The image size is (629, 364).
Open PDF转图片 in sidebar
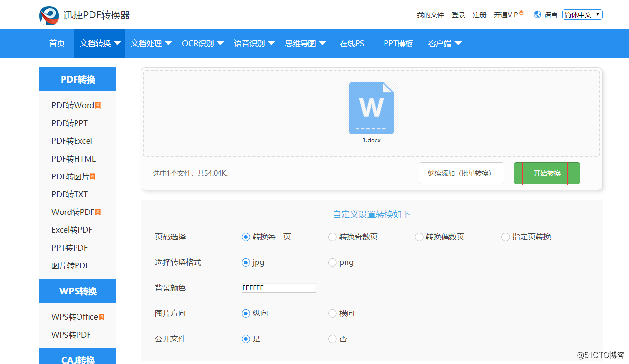coord(70,176)
